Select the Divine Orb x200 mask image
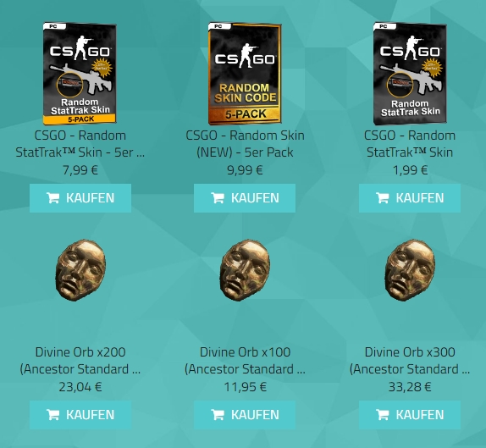 tap(80, 270)
